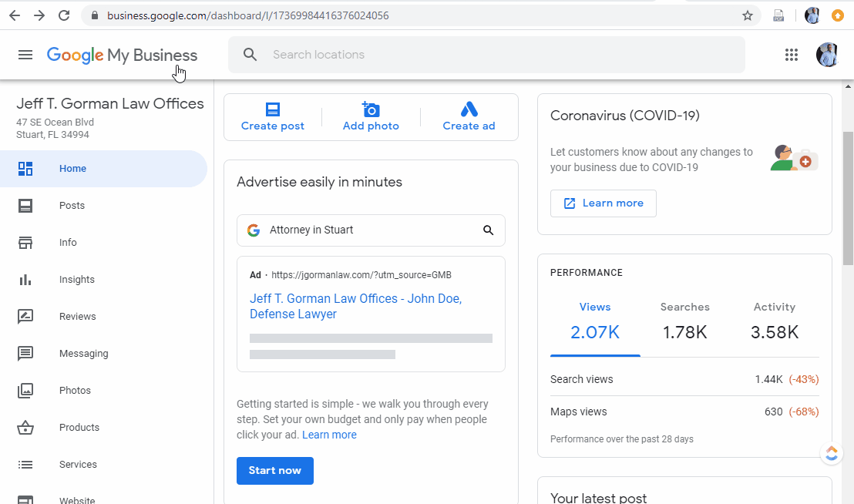
Task: Click the Create post icon
Action: [x=273, y=109]
